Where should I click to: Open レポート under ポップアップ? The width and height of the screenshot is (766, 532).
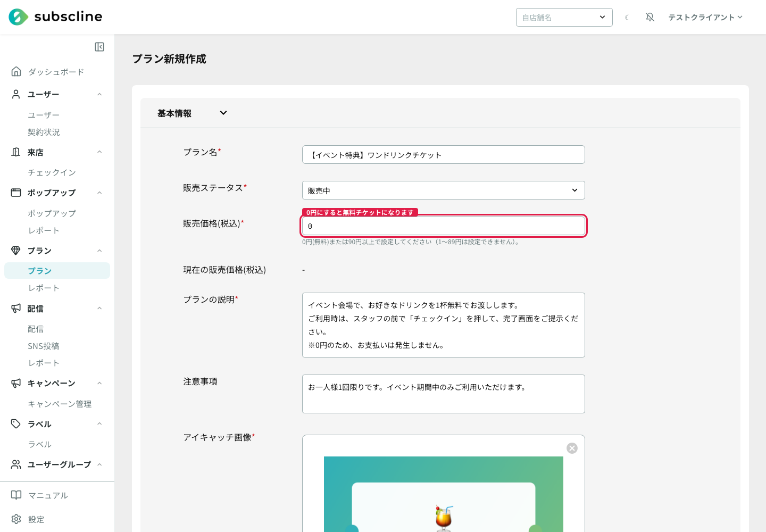tap(44, 230)
